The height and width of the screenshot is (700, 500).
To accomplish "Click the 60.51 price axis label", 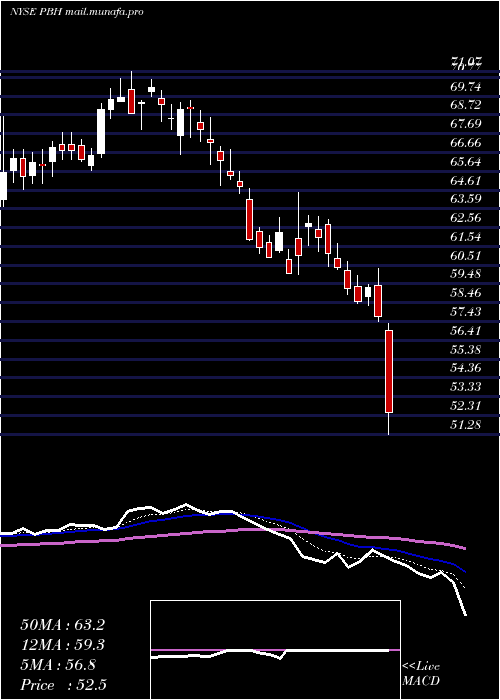I will 466,255.
